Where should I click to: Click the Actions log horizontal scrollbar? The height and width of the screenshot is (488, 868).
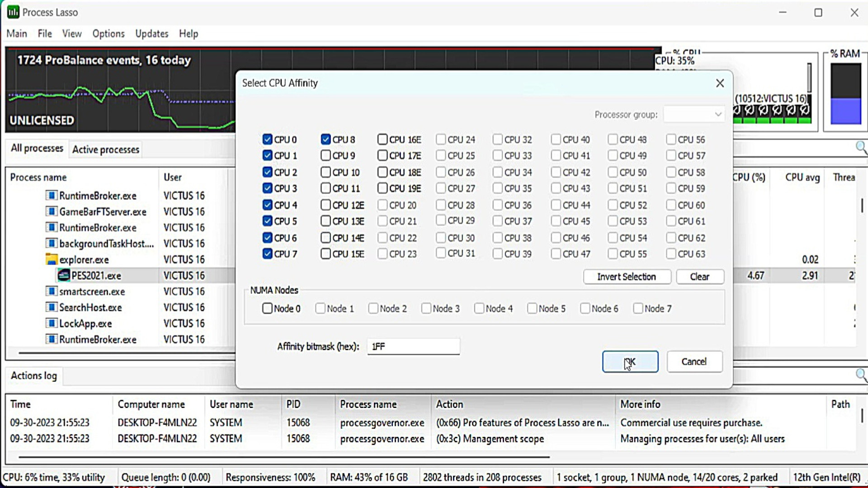284,457
